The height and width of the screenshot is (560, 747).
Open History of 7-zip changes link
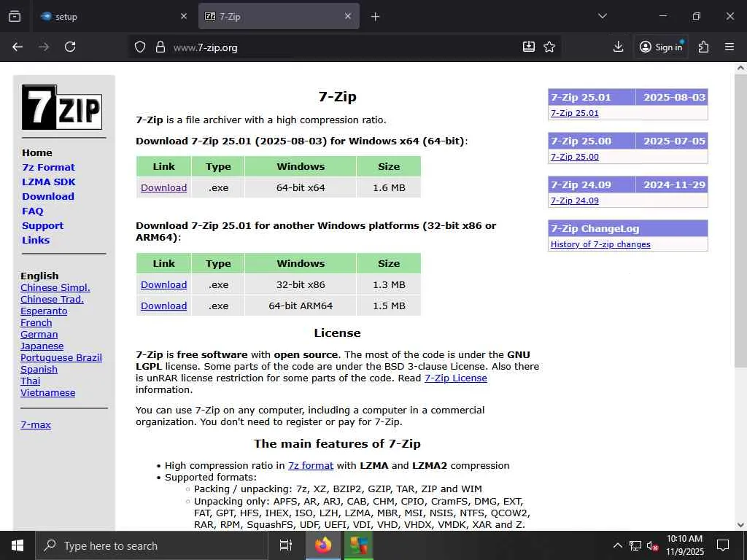(600, 244)
